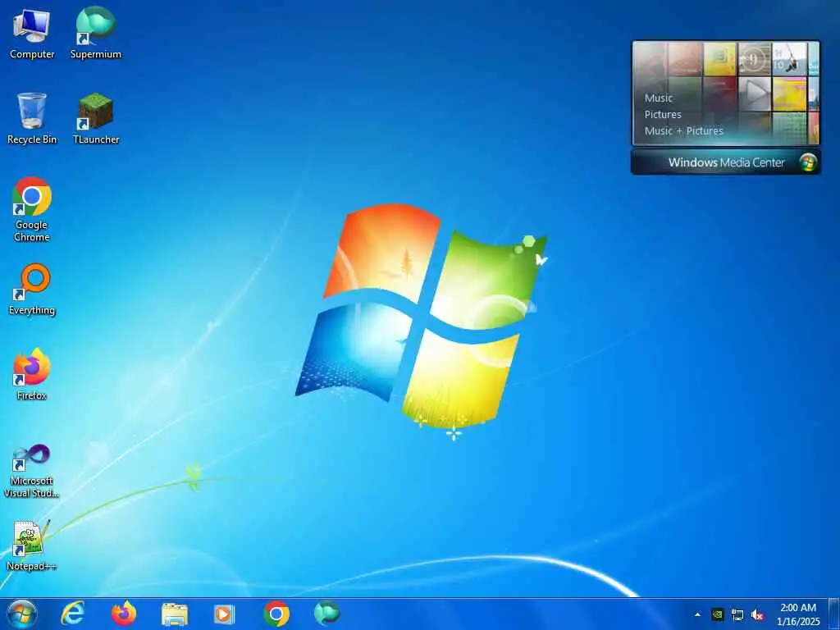Launch Google Chrome from the taskbar
840x630 pixels.
[276, 614]
